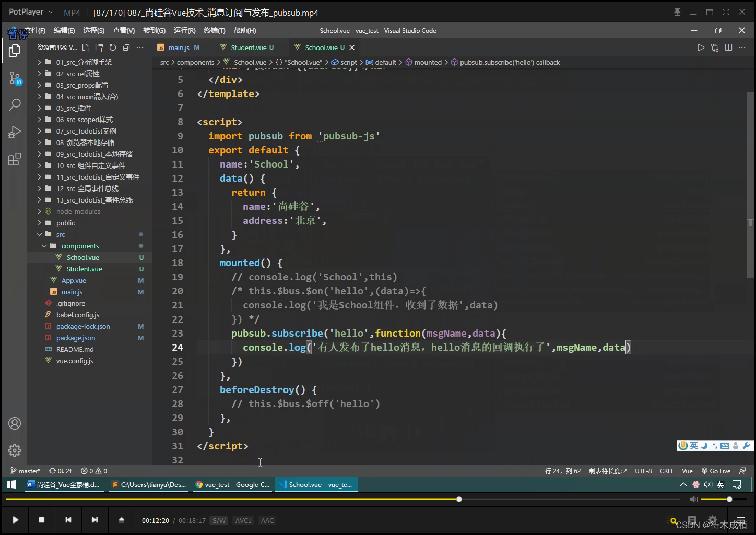Go to previous track in PotPlayer
The width and height of the screenshot is (756, 535).
click(x=68, y=520)
